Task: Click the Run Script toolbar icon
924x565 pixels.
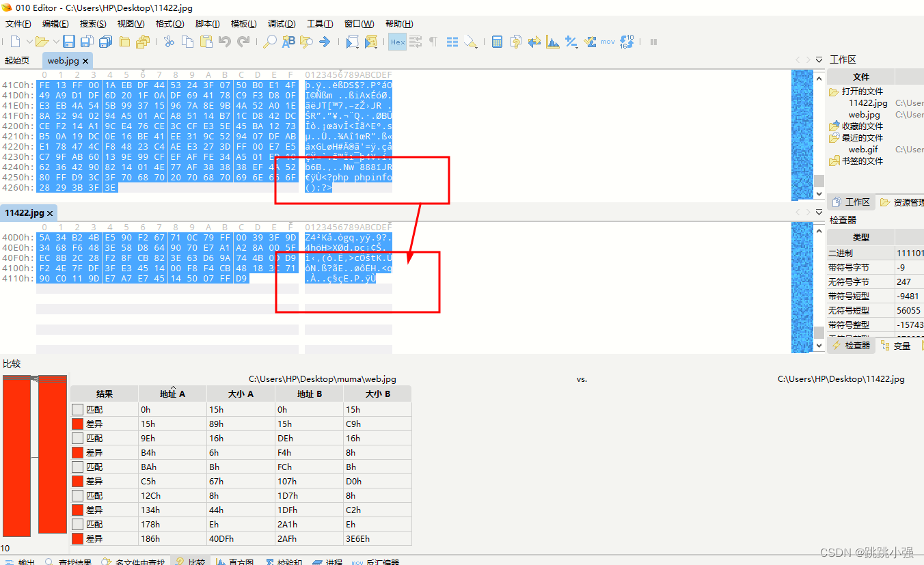Action: 352,42
